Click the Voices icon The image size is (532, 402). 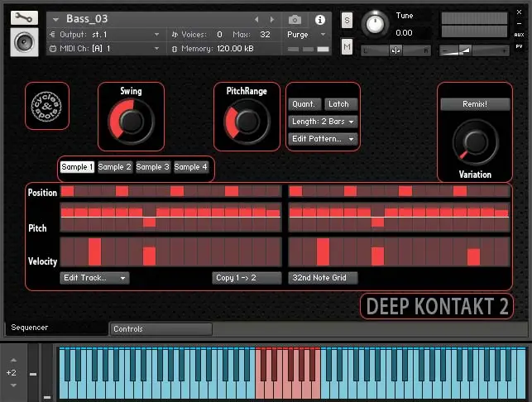coord(175,34)
